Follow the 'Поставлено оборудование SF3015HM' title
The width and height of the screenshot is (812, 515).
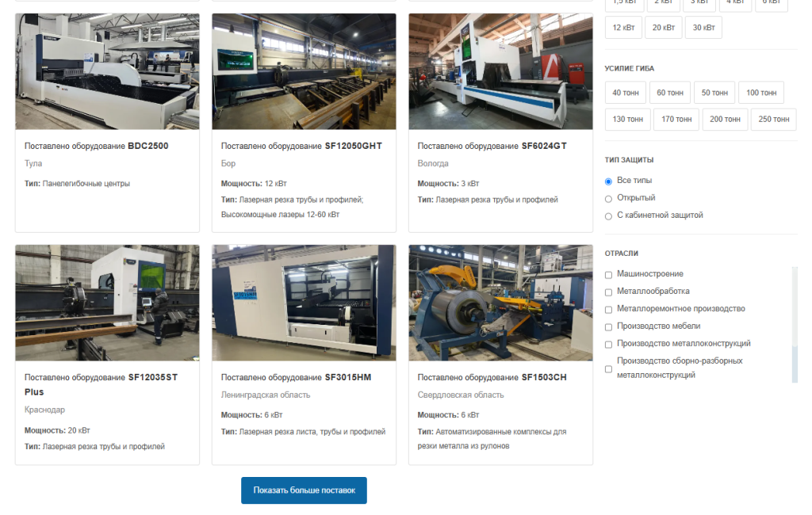point(297,377)
